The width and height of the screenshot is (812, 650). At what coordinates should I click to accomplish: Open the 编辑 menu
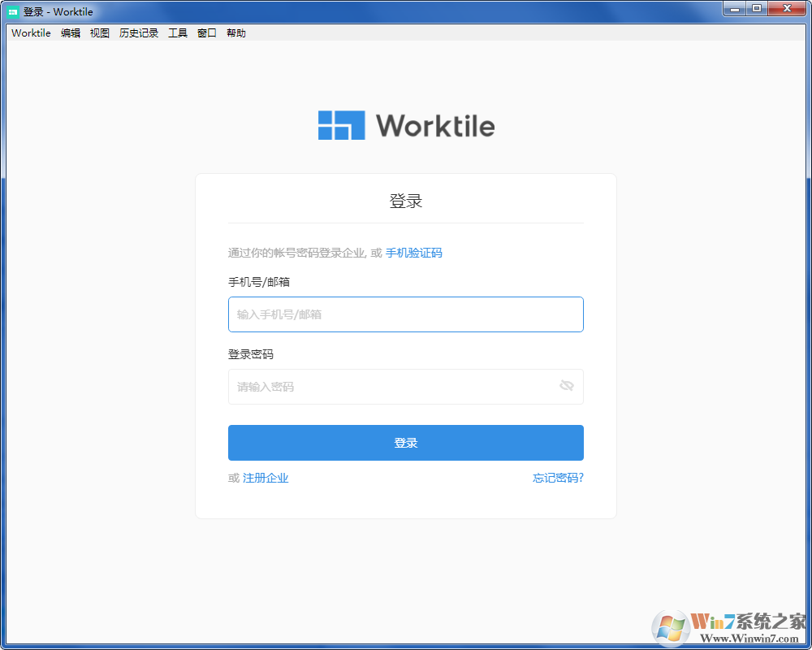[71, 32]
